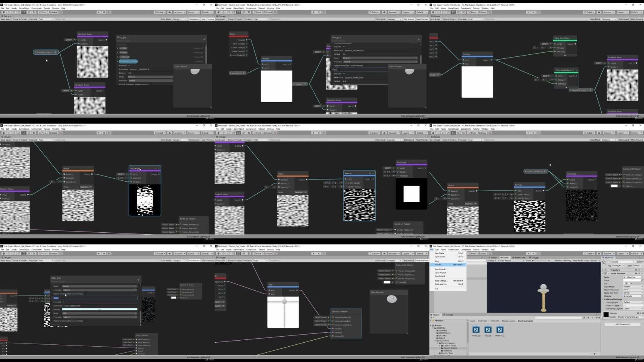
Task: Pick color with Inspector eyedropper icon
Action: tap(642, 280)
